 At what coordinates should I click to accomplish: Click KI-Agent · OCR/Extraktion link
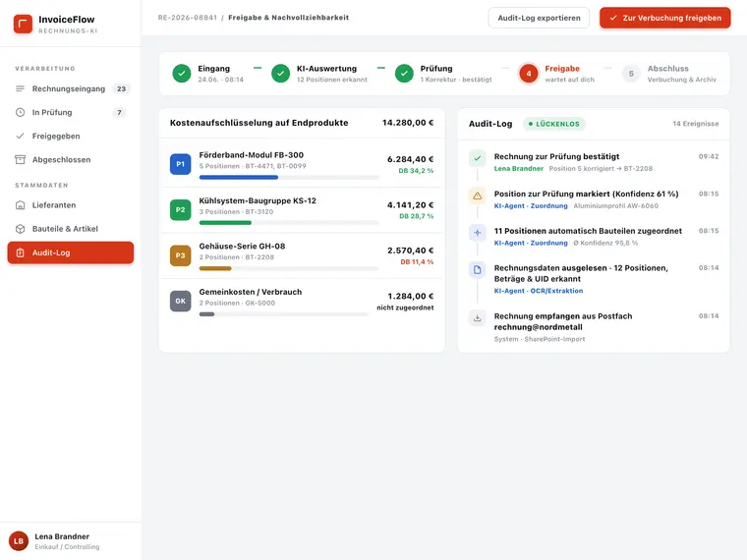[x=539, y=291]
